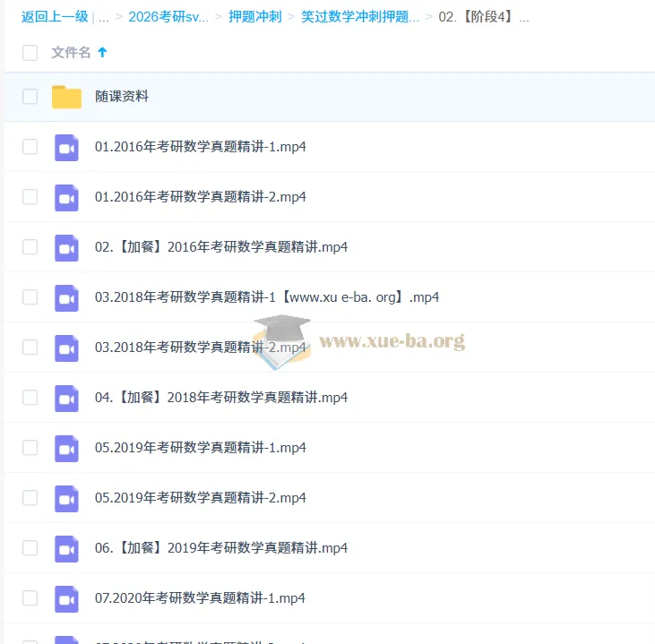Screen dimensions: 655x644
Task: Expand the collapsed '...' breadcrumb path
Action: (x=104, y=17)
